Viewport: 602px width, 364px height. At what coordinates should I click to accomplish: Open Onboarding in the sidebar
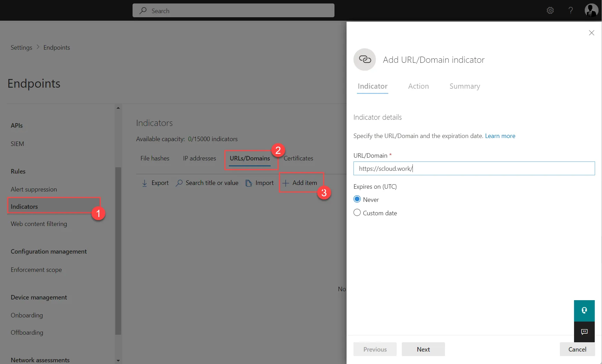[x=27, y=315]
